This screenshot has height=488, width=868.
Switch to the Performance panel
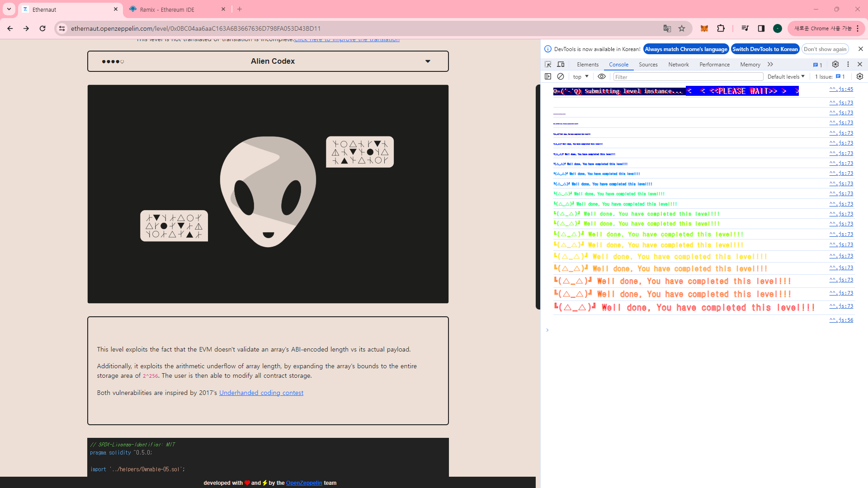tap(714, 65)
